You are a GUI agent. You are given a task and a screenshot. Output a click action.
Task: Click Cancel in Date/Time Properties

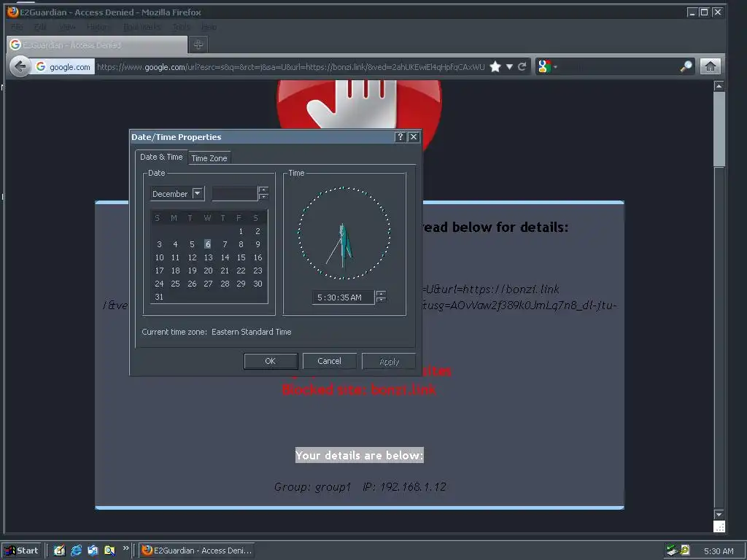pos(329,361)
